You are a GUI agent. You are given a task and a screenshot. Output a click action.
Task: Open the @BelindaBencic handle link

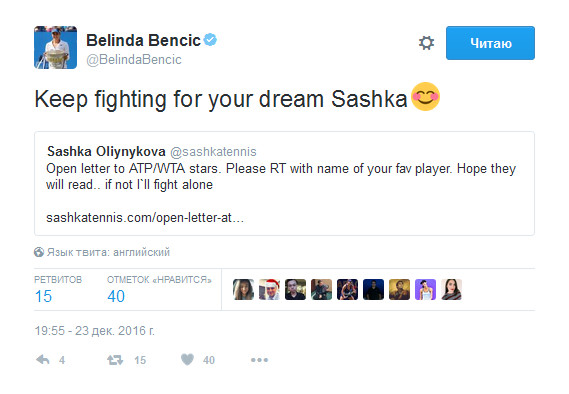[x=134, y=59]
